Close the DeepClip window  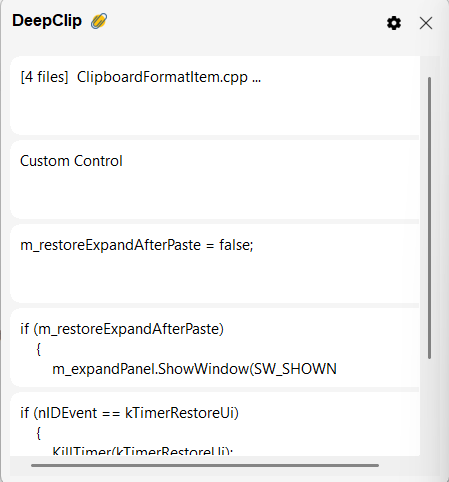(x=426, y=23)
